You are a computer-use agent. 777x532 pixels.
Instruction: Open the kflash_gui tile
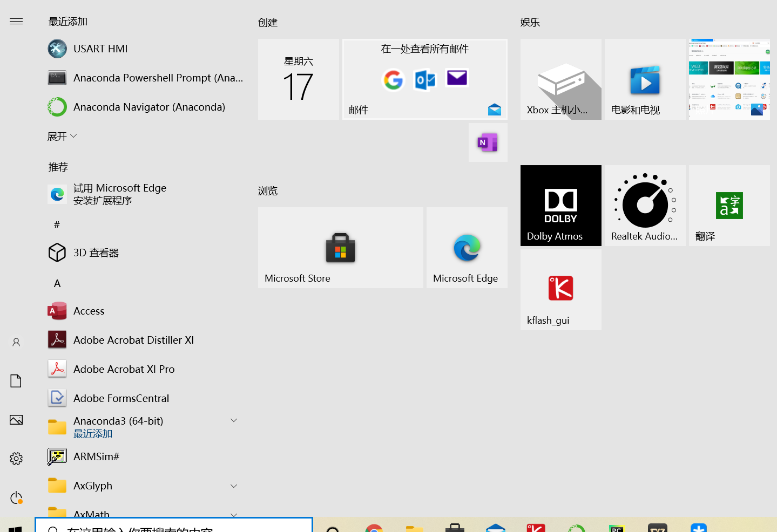pyautogui.click(x=560, y=289)
